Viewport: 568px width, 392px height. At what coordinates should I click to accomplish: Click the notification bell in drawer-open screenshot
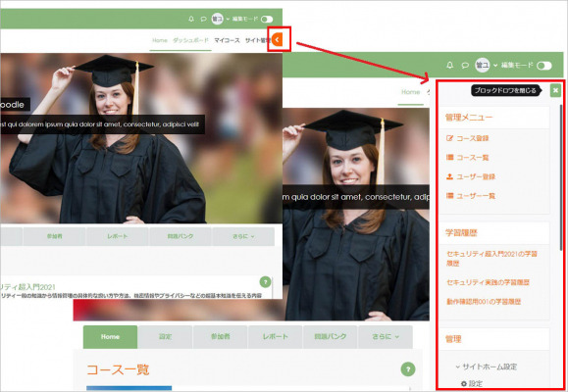pos(449,65)
